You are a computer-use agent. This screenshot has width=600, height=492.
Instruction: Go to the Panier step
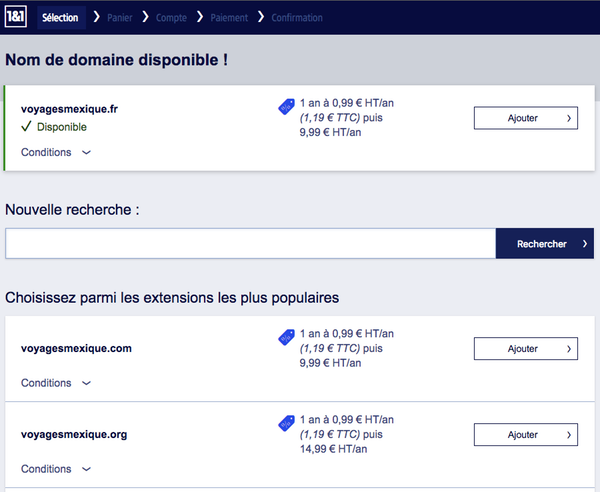click(x=119, y=17)
